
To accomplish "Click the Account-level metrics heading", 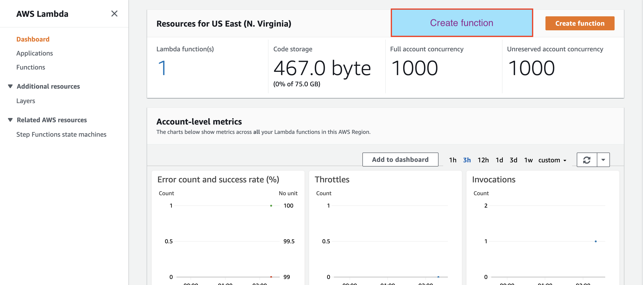I will click(199, 122).
